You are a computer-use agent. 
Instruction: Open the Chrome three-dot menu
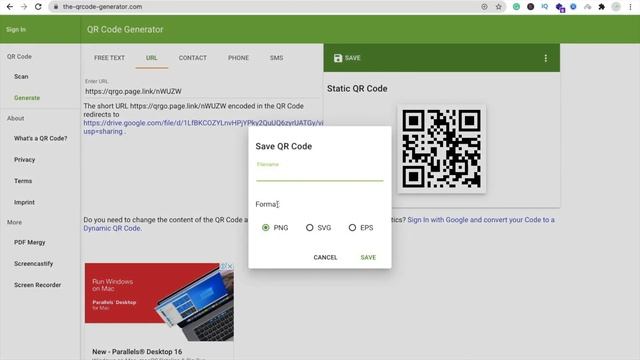630,7
